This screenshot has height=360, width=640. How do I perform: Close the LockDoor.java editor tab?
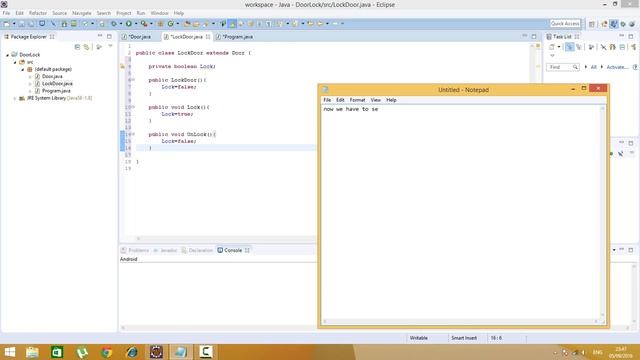208,37
